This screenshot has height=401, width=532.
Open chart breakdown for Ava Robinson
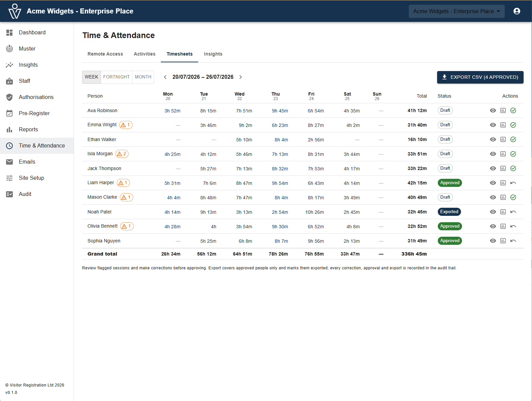click(x=503, y=110)
